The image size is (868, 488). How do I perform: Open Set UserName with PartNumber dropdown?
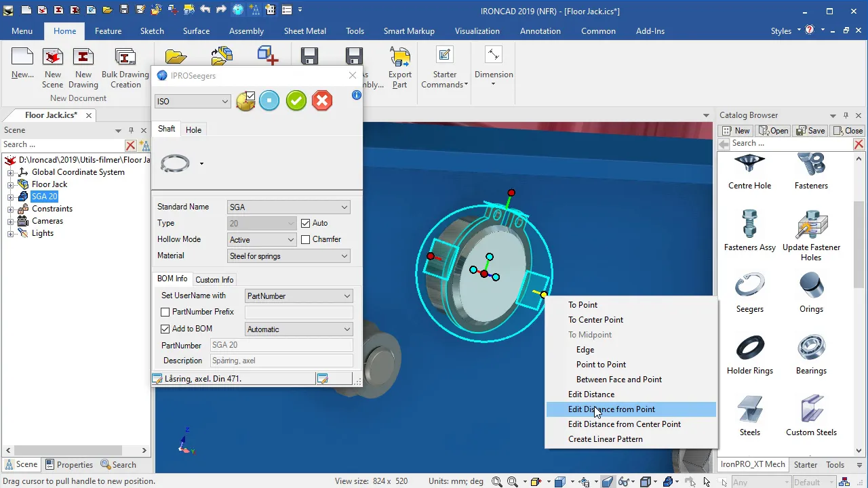(x=298, y=296)
